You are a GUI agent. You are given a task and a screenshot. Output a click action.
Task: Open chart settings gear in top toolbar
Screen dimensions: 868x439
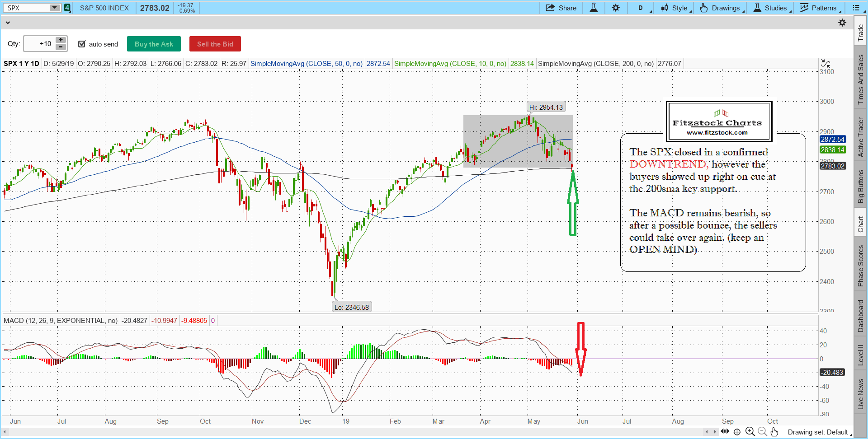(616, 8)
